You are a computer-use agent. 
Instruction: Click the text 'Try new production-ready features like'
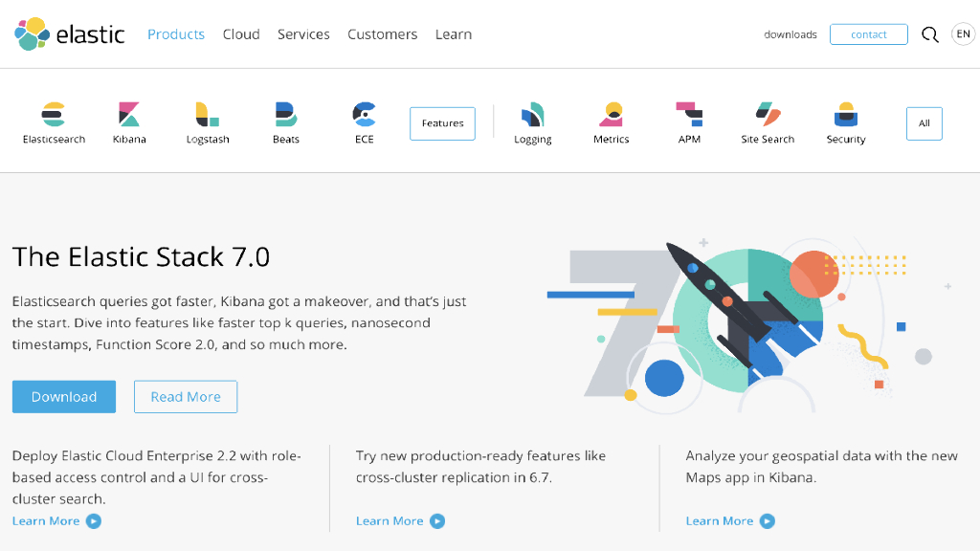tap(480, 456)
